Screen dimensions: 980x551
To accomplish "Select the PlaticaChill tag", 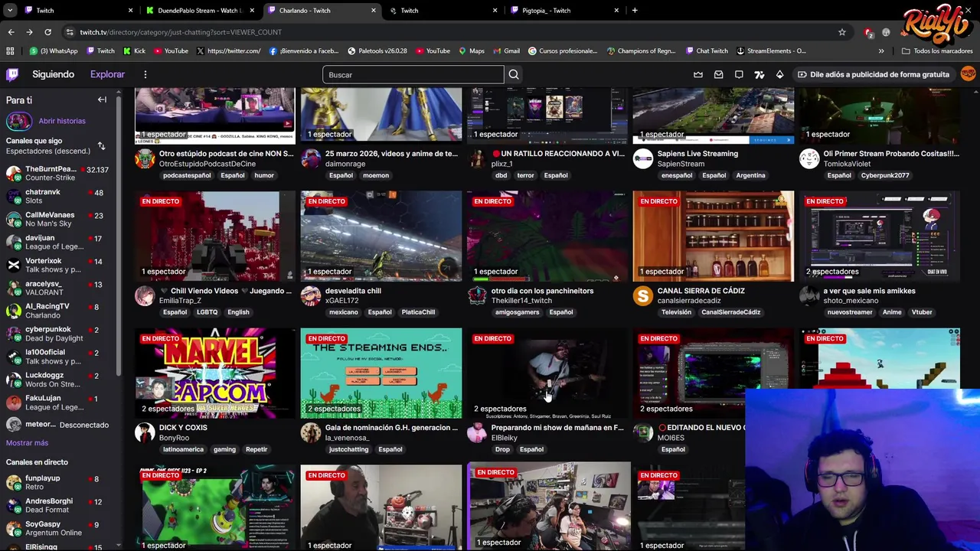I will tap(418, 312).
